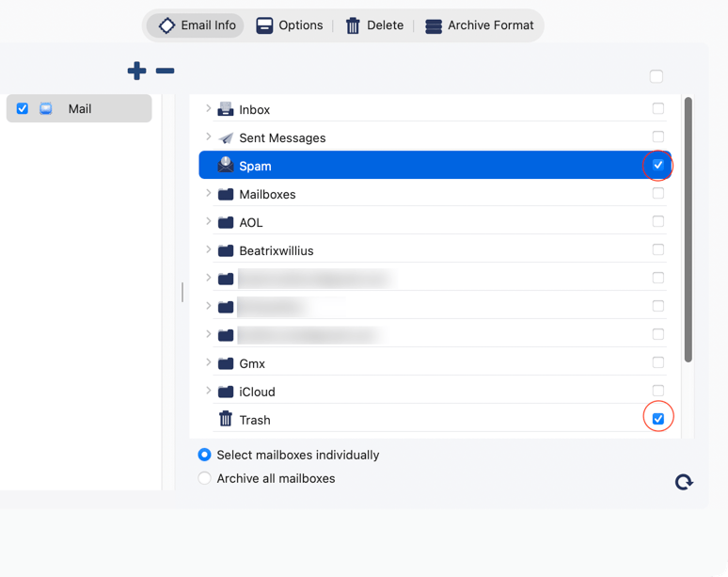Click the minus icon to remove a source
Image resolution: width=728 pixels, height=577 pixels.
[165, 71]
